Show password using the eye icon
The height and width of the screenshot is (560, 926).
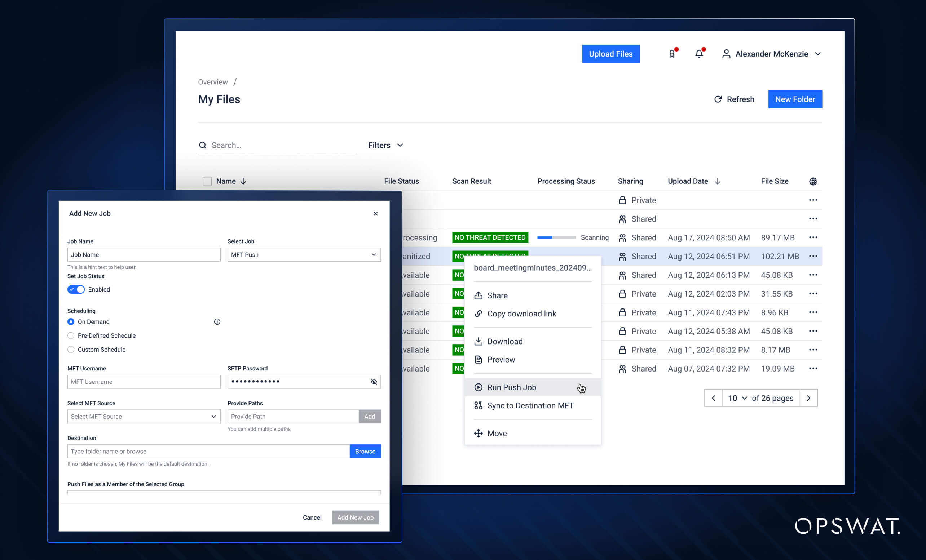374,382
